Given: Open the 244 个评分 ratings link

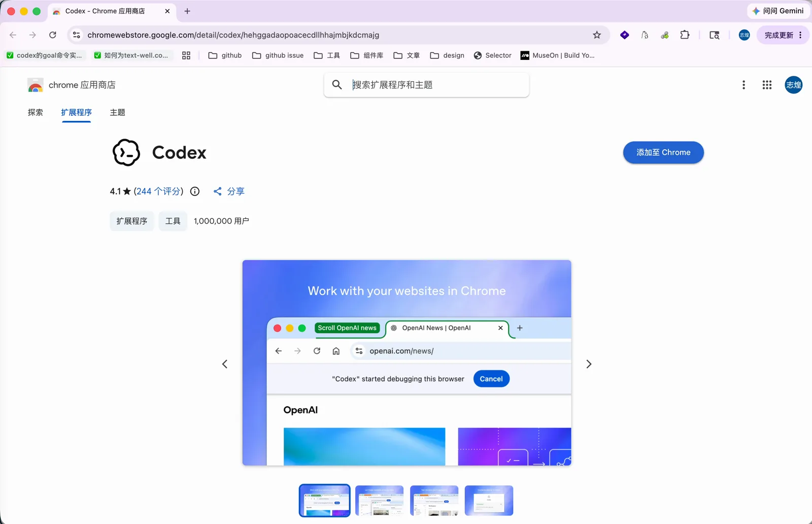Looking at the screenshot, I should tap(158, 191).
